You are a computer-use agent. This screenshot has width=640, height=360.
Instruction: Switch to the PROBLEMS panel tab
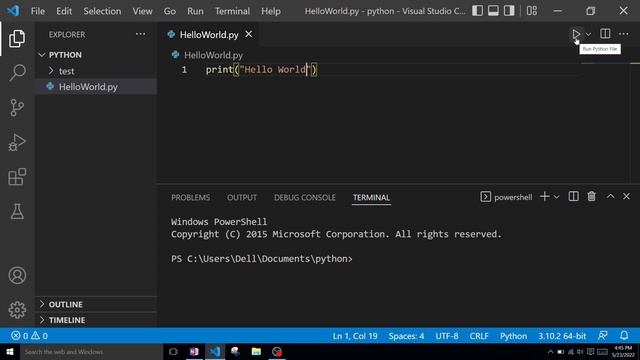(x=191, y=198)
